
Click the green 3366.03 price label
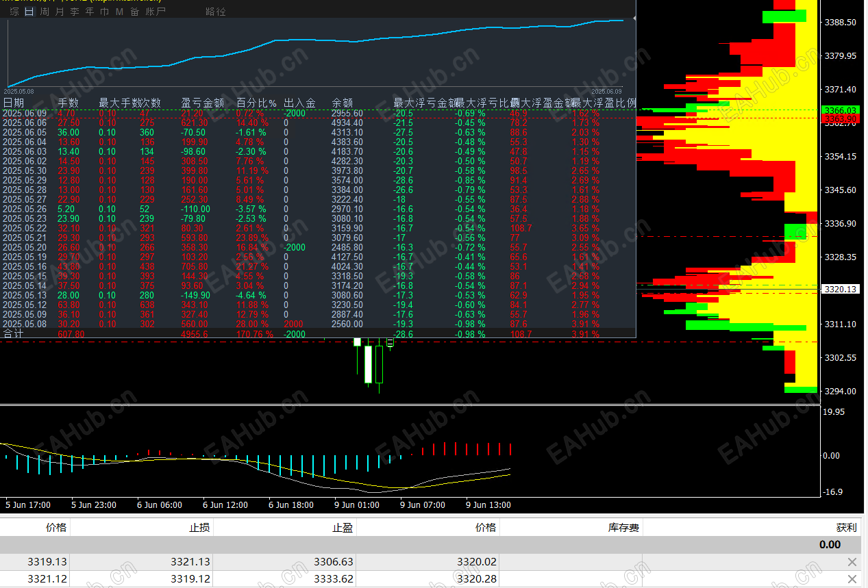point(839,110)
